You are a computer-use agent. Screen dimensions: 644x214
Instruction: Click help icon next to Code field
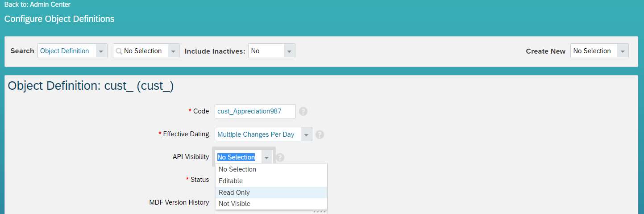pos(303,111)
